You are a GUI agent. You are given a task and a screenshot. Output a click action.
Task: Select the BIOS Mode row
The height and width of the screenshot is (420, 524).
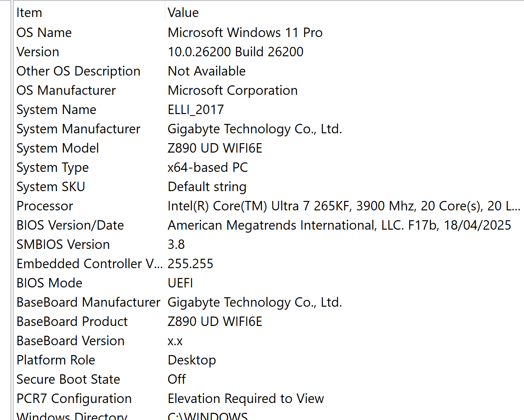[x=50, y=283]
